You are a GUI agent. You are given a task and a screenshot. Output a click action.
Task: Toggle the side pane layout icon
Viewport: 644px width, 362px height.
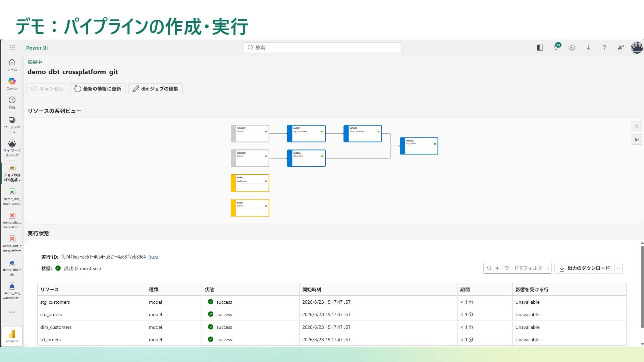[x=540, y=48]
